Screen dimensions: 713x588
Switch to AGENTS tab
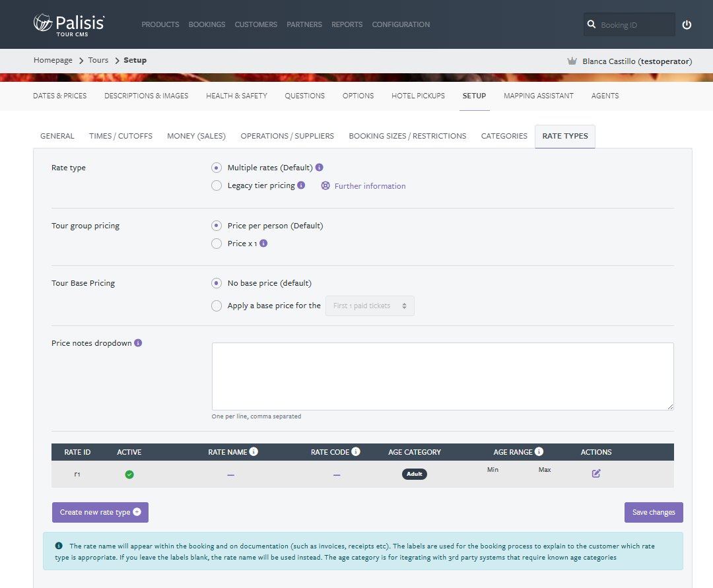tap(605, 96)
